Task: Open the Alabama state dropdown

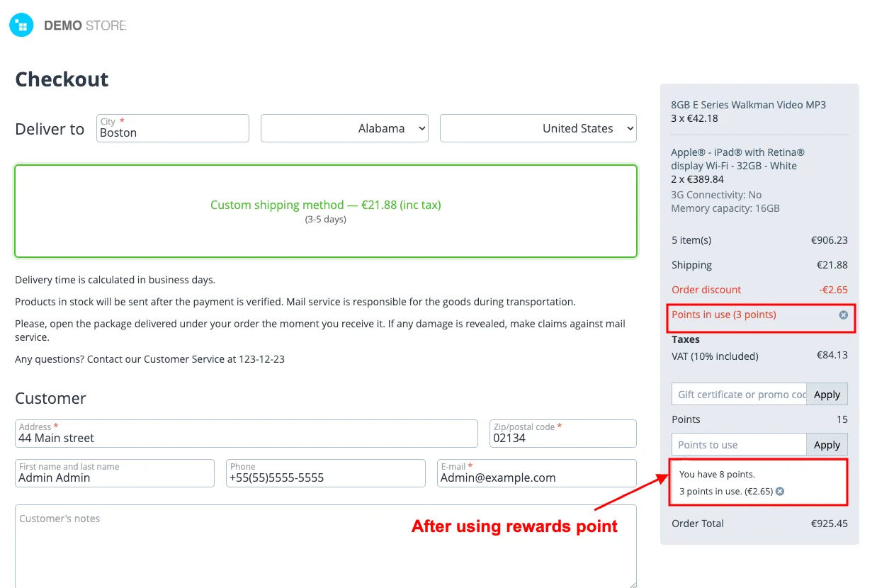Action: point(344,128)
